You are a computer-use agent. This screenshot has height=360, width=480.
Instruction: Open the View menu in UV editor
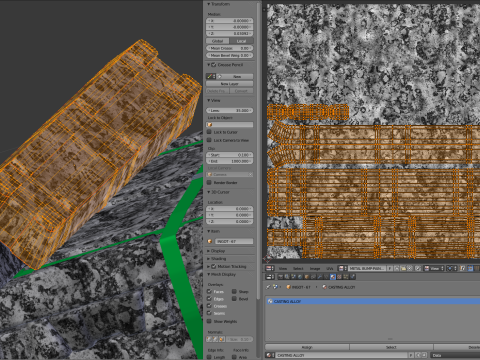[x=283, y=269]
